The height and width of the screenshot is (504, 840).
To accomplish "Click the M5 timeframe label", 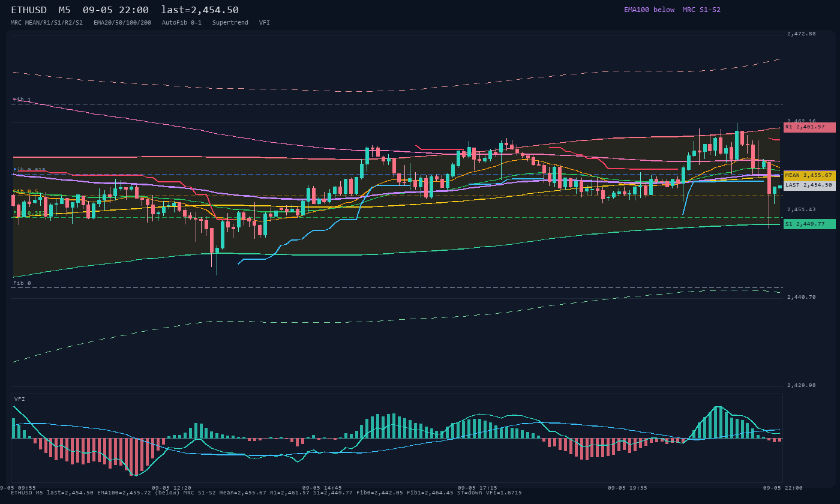I will point(65,10).
